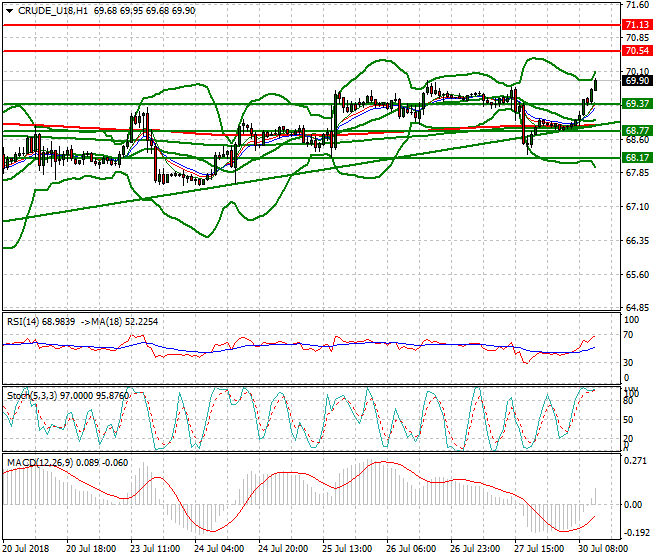The image size is (660, 560).
Task: Click the RSI 70 level axis label
Action: 628,335
